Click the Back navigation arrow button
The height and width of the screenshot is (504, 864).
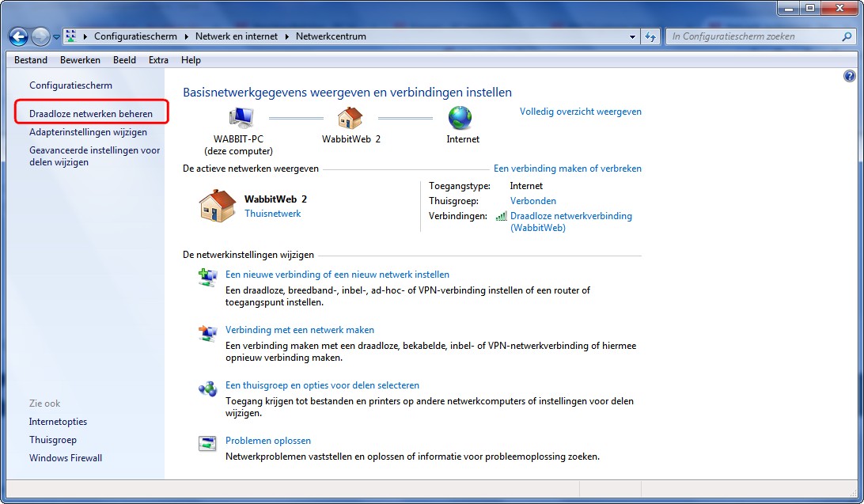pyautogui.click(x=18, y=37)
